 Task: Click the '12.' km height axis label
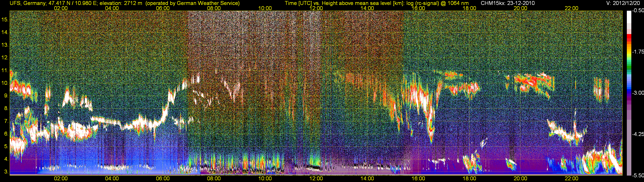click(x=5, y=58)
